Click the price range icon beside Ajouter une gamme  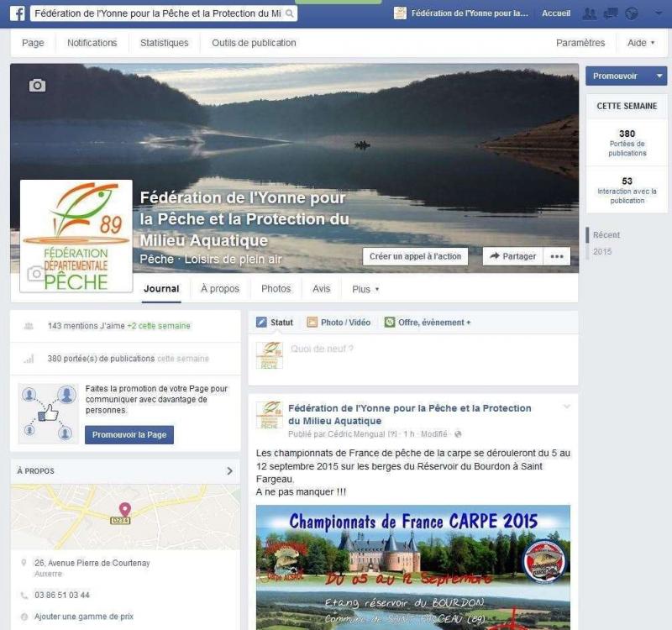pos(24,617)
